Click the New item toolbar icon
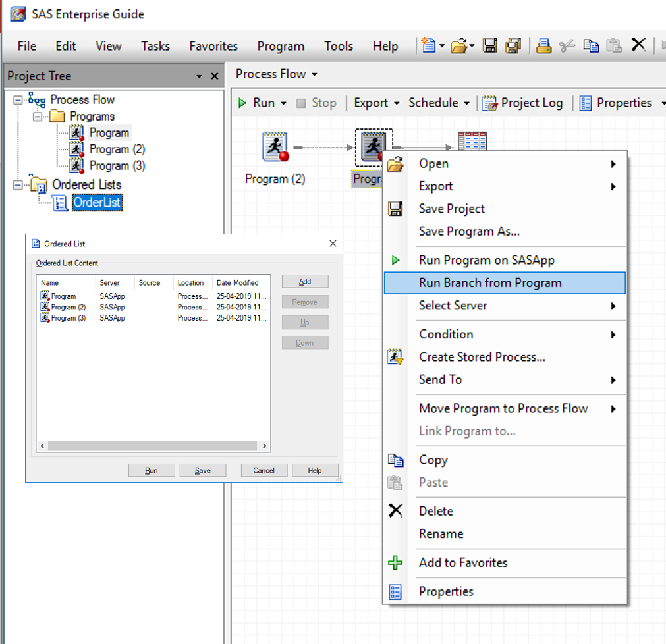The width and height of the screenshot is (666, 644). 428,45
